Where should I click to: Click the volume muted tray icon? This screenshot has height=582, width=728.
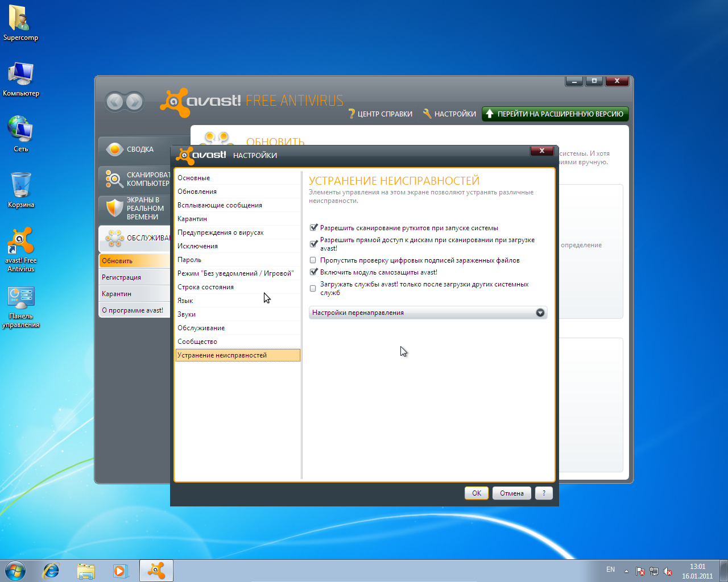coord(668,571)
